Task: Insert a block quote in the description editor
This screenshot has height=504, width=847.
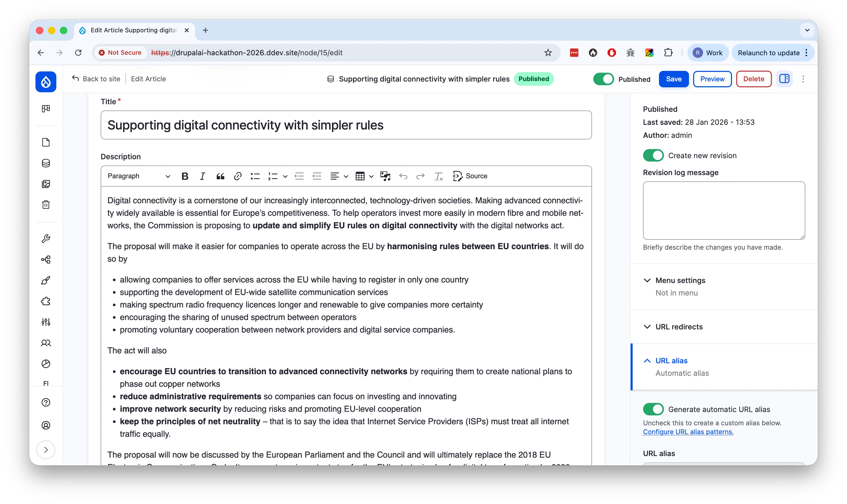Action: (221, 176)
